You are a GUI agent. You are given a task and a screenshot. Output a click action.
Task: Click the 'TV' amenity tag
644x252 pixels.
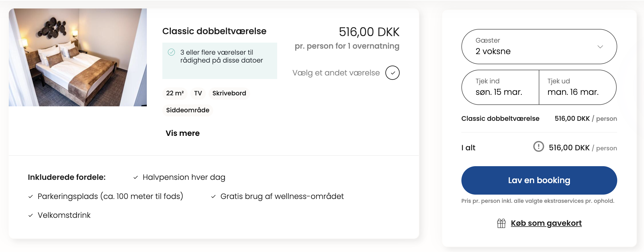[x=198, y=93]
